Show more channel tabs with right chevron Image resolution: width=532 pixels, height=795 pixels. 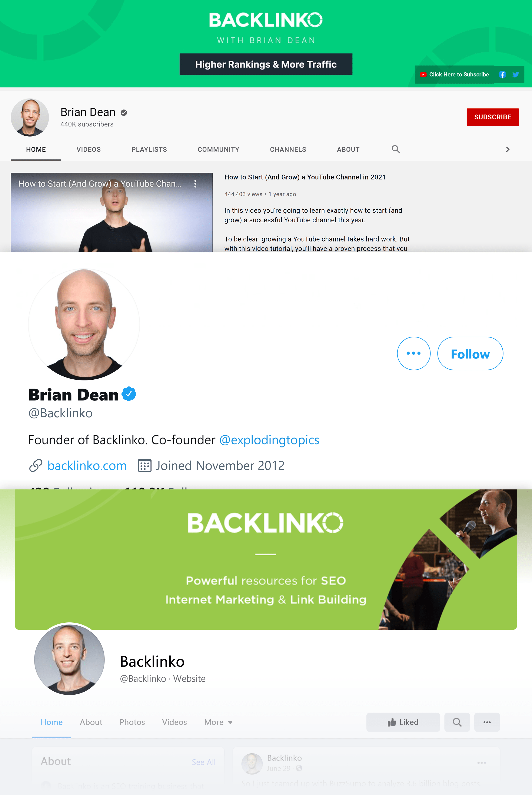[x=508, y=149]
